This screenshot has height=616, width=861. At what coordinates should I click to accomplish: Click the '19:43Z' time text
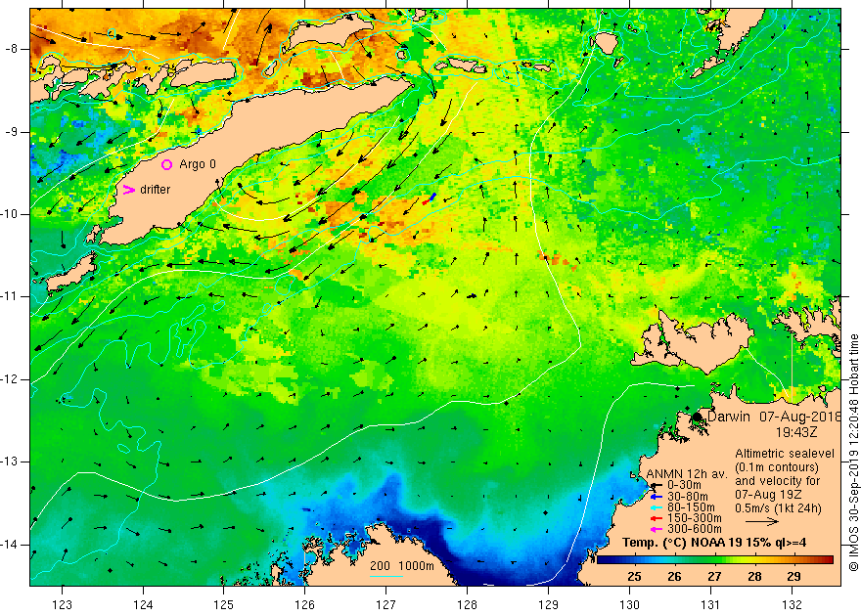[x=796, y=432]
